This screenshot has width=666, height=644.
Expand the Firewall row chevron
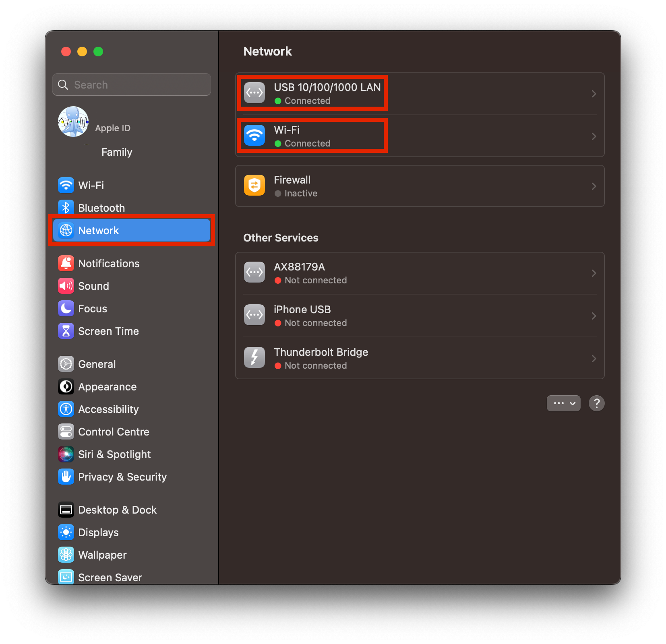594,186
